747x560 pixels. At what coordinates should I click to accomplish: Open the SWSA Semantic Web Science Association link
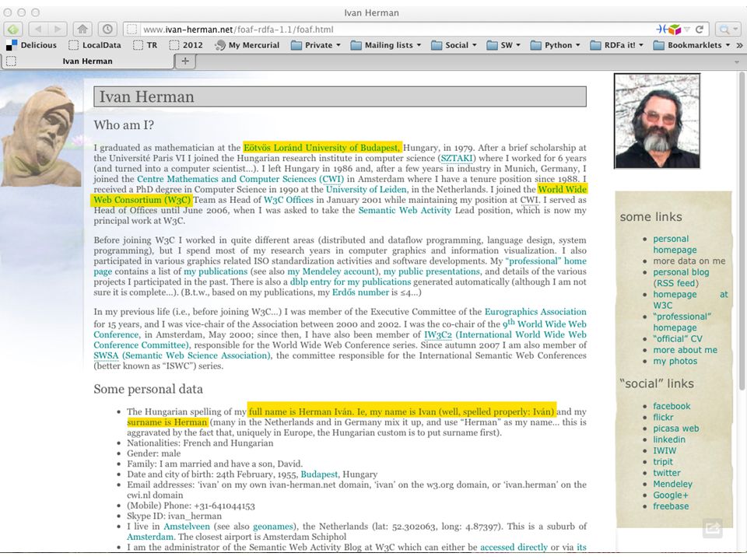(x=181, y=355)
